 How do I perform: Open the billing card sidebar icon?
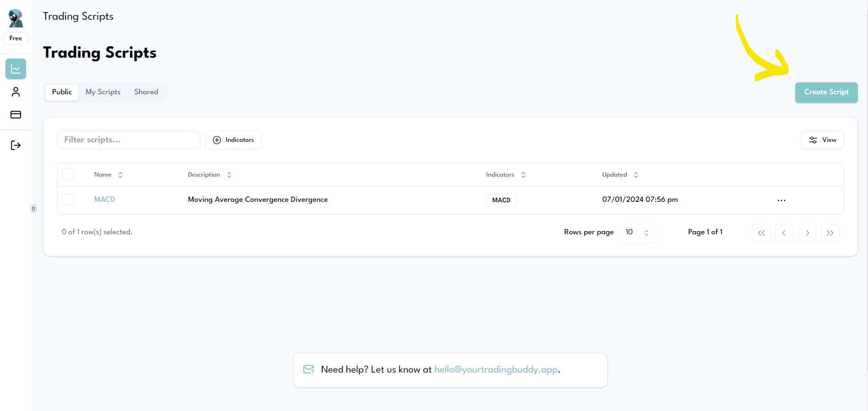click(x=16, y=114)
